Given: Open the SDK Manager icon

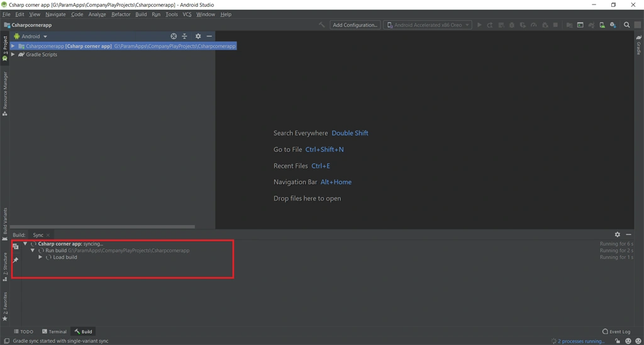Looking at the screenshot, I should (613, 25).
